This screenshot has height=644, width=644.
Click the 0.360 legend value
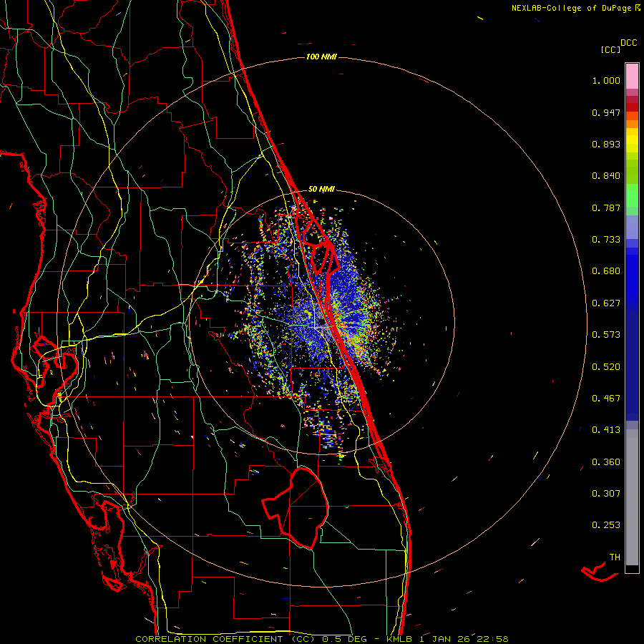coord(606,462)
